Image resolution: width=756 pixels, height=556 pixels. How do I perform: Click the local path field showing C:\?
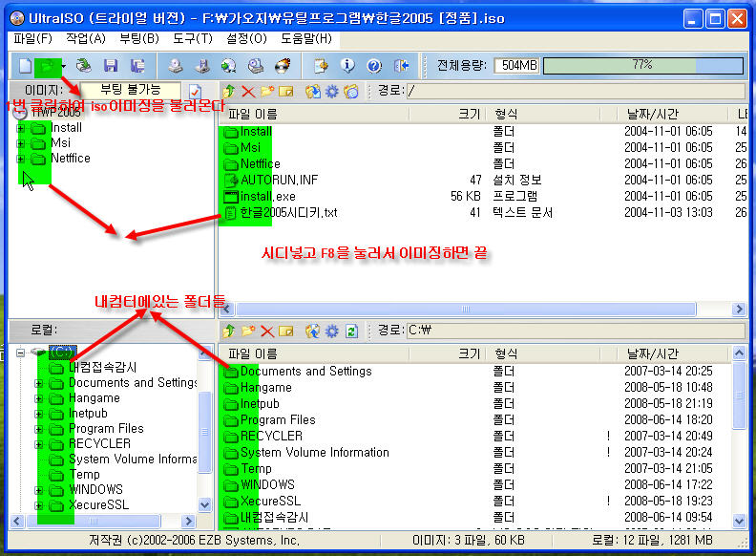576,331
